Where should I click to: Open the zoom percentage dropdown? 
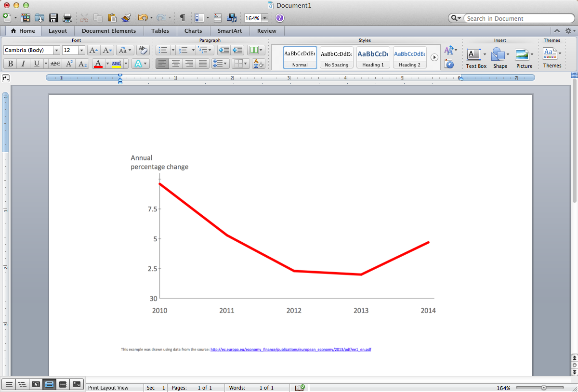click(264, 18)
